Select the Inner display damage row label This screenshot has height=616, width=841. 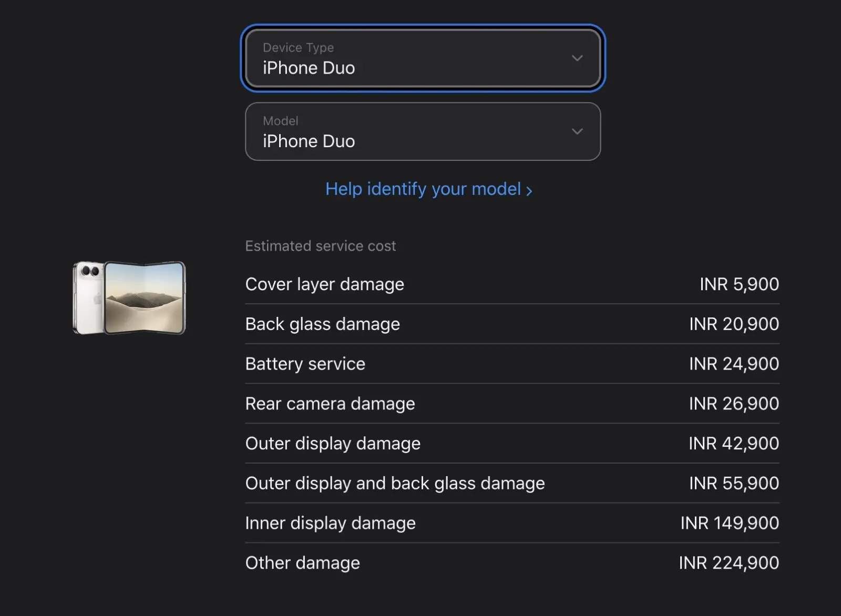tap(330, 523)
